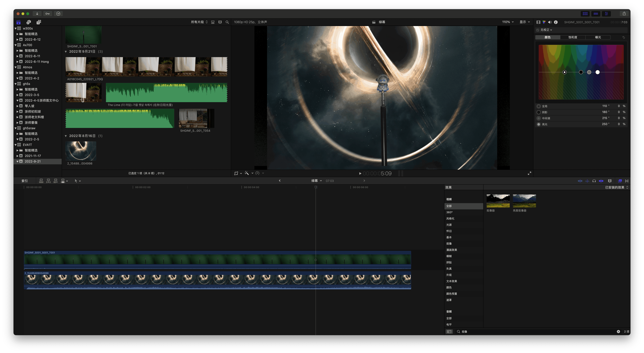Click the share export icon
This screenshot has height=353, width=644.
click(x=624, y=14)
